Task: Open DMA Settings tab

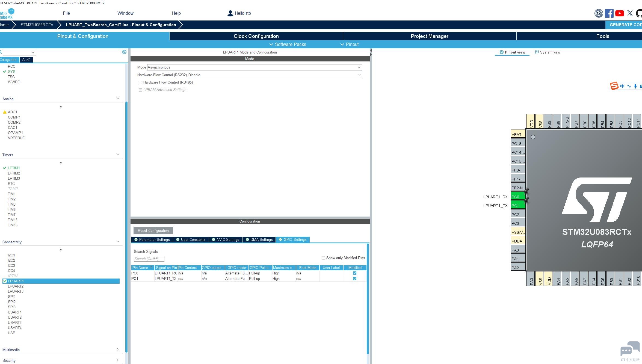Action: click(x=259, y=239)
